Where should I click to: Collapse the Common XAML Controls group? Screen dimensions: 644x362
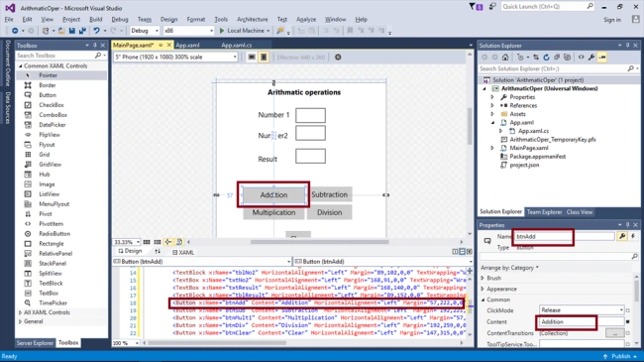20,65
